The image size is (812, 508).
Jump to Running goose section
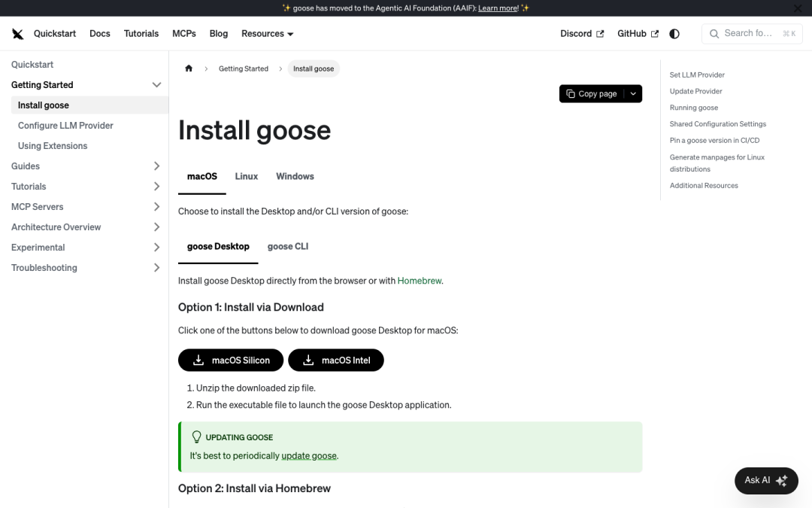coord(694,108)
